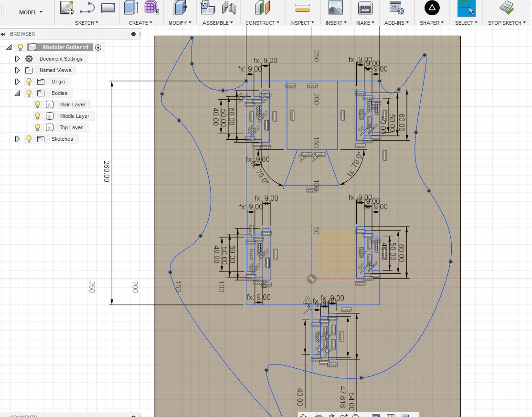Image resolution: width=532 pixels, height=417 pixels.
Task: Click the 3D Print icon above Make
Action: coord(365,7)
